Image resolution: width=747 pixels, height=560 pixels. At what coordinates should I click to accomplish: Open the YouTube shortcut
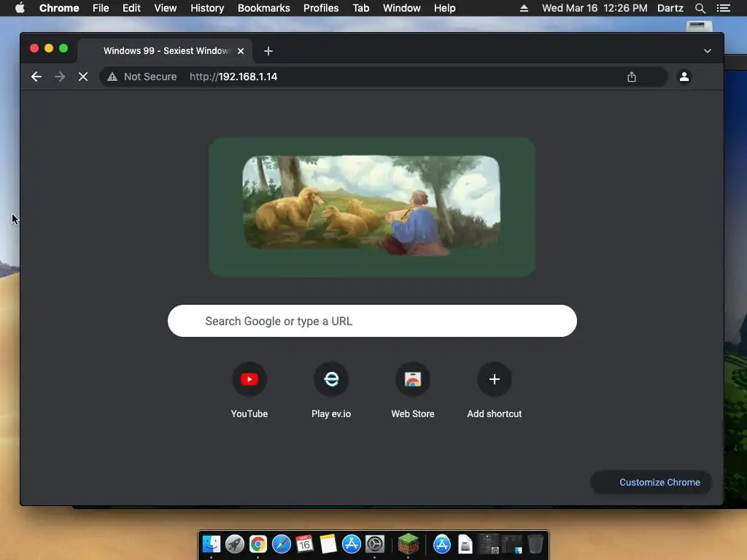coord(249,391)
